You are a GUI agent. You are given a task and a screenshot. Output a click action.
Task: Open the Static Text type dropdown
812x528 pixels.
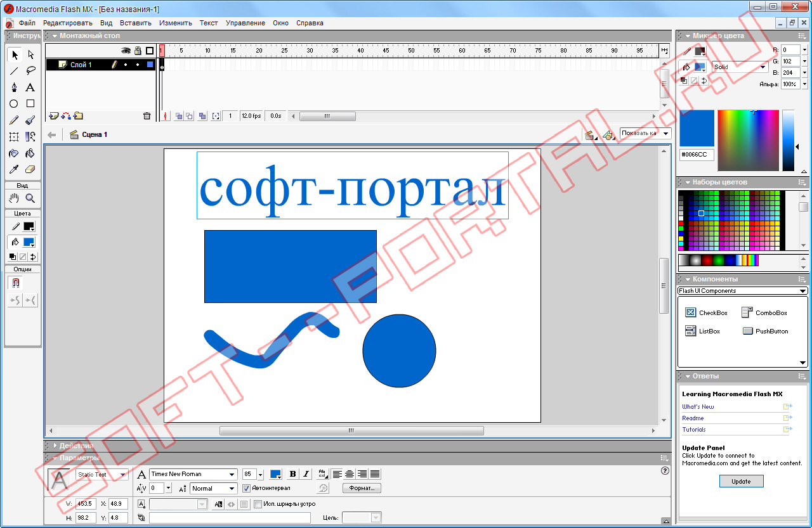tap(102, 474)
